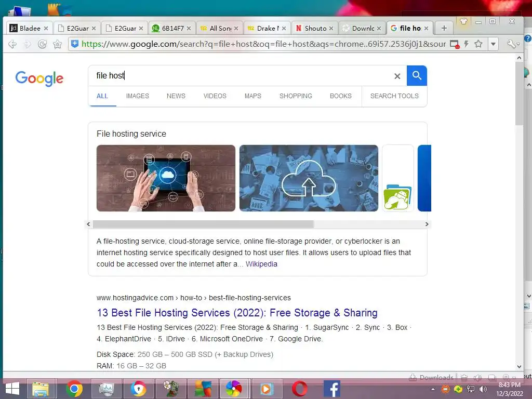The image size is (532, 399).
Task: Click the page scrollbar down arrow
Action: point(519,366)
